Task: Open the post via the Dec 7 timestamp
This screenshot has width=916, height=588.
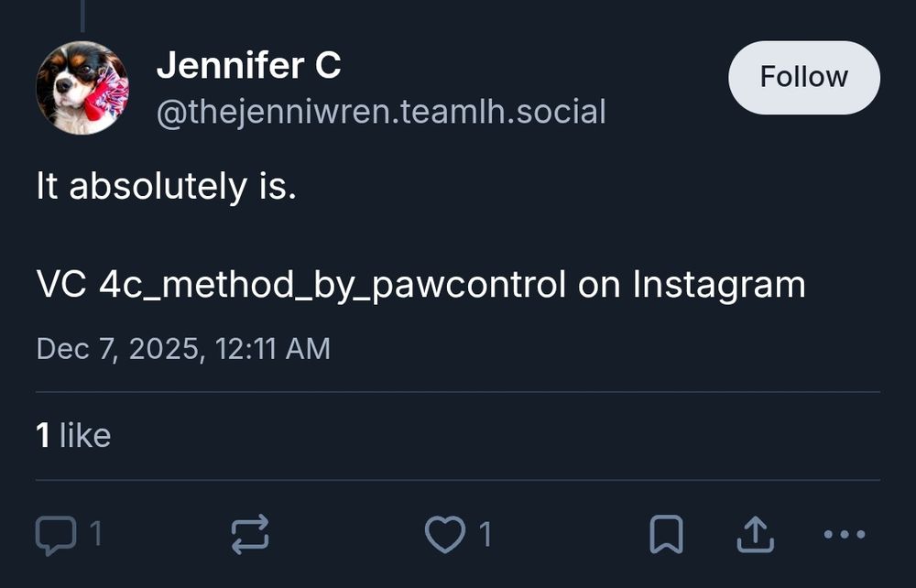Action: pyautogui.click(x=183, y=349)
